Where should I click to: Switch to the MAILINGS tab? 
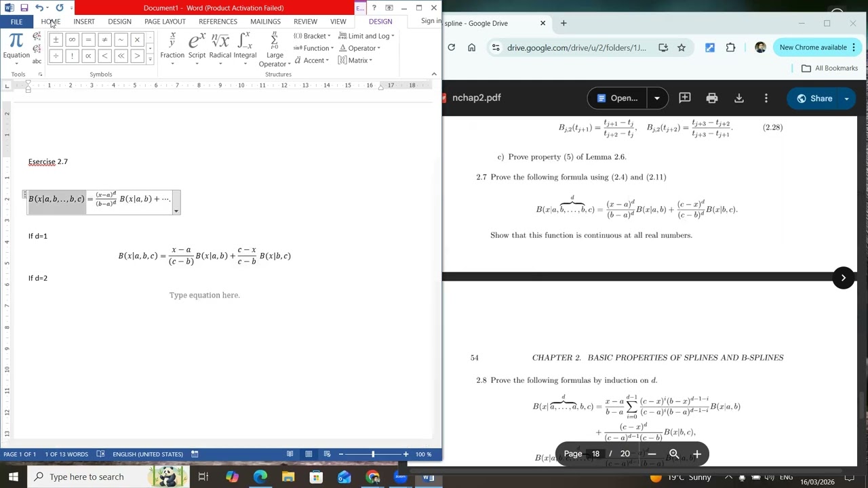pos(265,22)
